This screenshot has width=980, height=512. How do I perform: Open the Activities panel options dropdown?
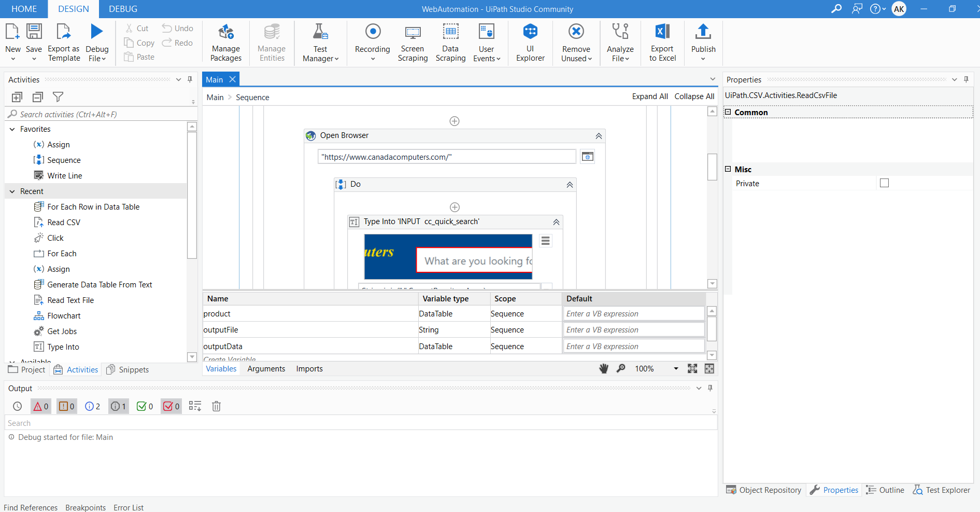pyautogui.click(x=178, y=79)
